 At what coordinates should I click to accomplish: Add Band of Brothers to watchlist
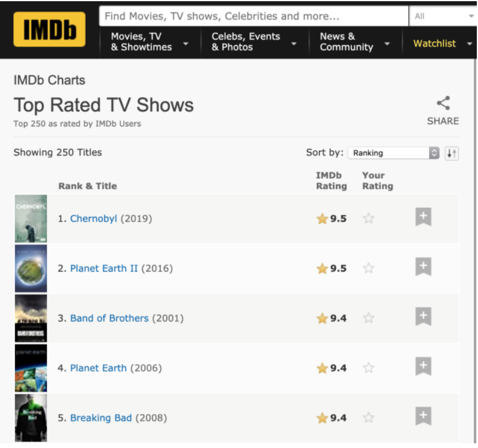pyautogui.click(x=423, y=317)
